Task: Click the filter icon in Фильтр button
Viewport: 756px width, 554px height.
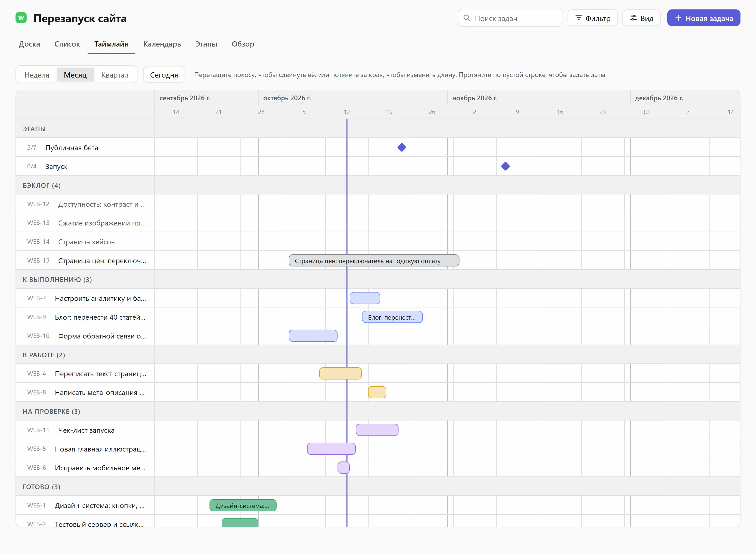Action: click(578, 18)
